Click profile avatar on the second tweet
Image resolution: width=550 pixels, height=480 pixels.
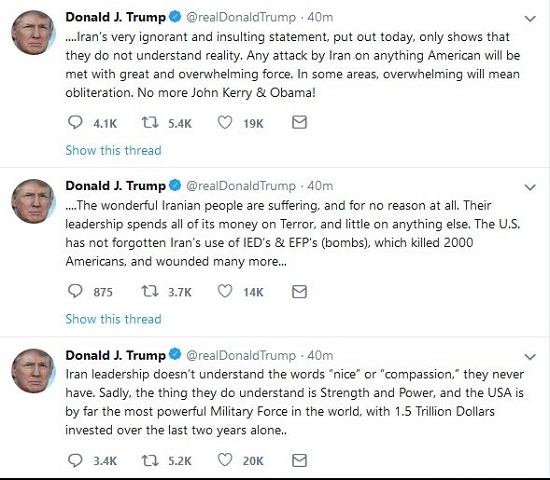(33, 201)
